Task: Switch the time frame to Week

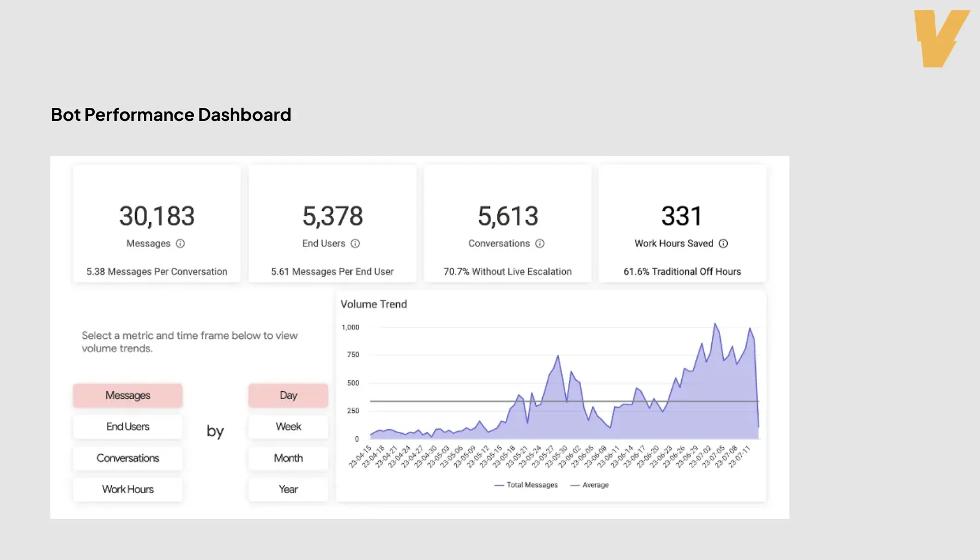Action: pyautogui.click(x=288, y=427)
